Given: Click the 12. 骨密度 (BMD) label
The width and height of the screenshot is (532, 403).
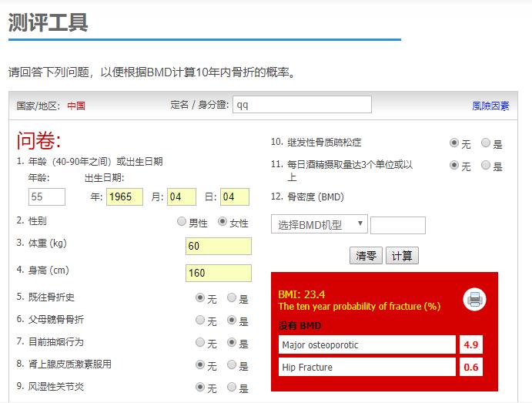Looking at the screenshot, I should coord(307,197).
